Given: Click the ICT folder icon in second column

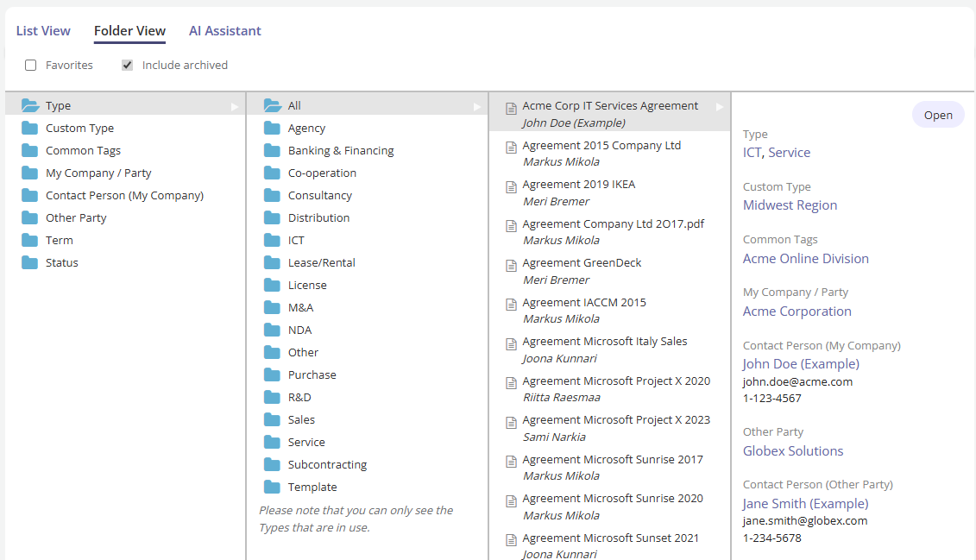Looking at the screenshot, I should click(x=272, y=240).
